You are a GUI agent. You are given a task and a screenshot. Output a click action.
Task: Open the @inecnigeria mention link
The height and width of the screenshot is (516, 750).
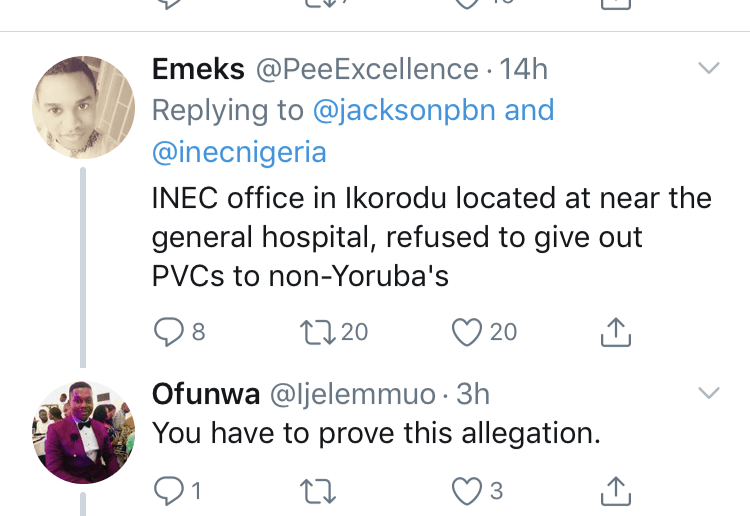point(239,152)
